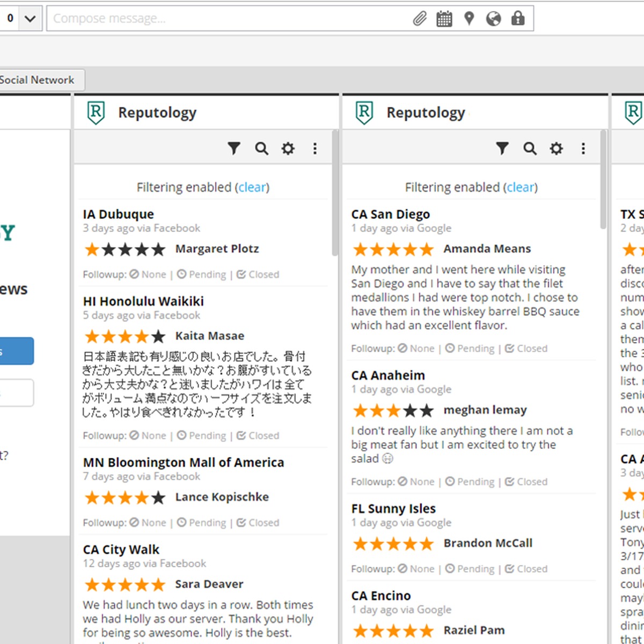This screenshot has width=644, height=644.
Task: Click the attachment paperclip icon
Action: (420, 19)
